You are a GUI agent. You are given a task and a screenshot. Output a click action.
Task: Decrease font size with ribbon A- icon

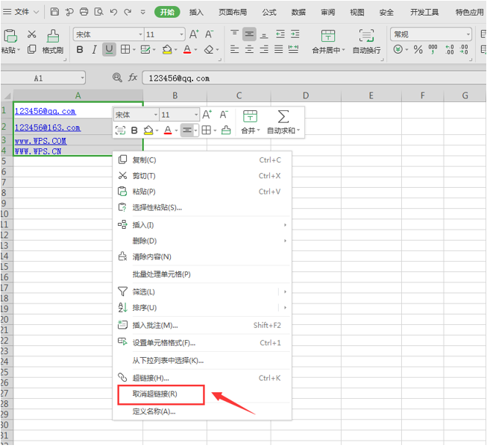(209, 34)
